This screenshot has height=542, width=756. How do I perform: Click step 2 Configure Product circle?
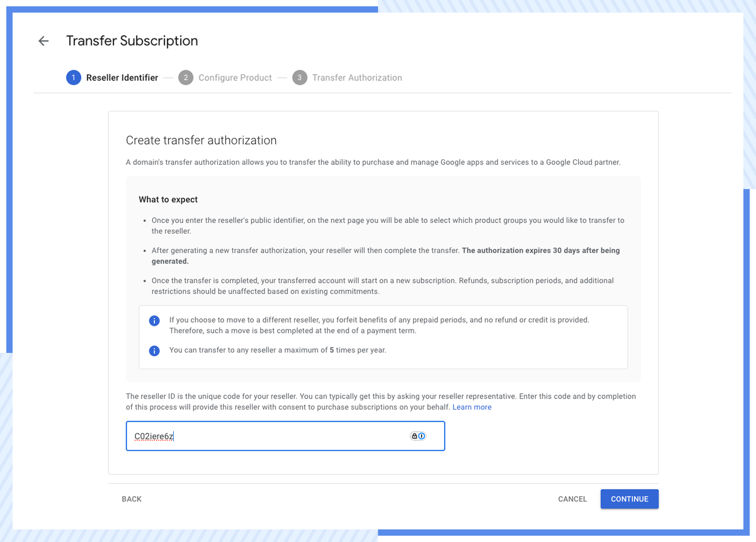click(x=186, y=77)
